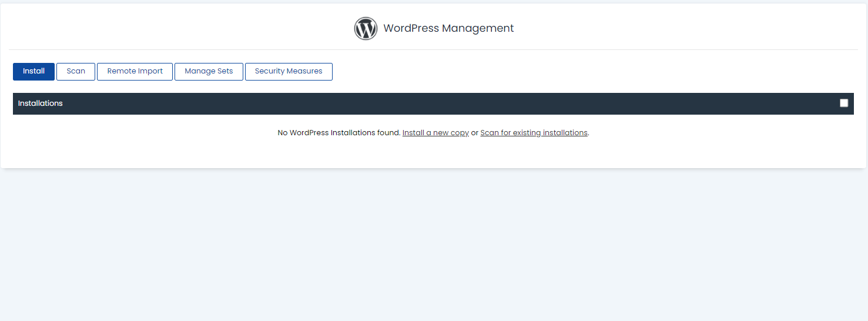Go to Security Measures
Image resolution: width=868 pixels, height=321 pixels.
[289, 71]
